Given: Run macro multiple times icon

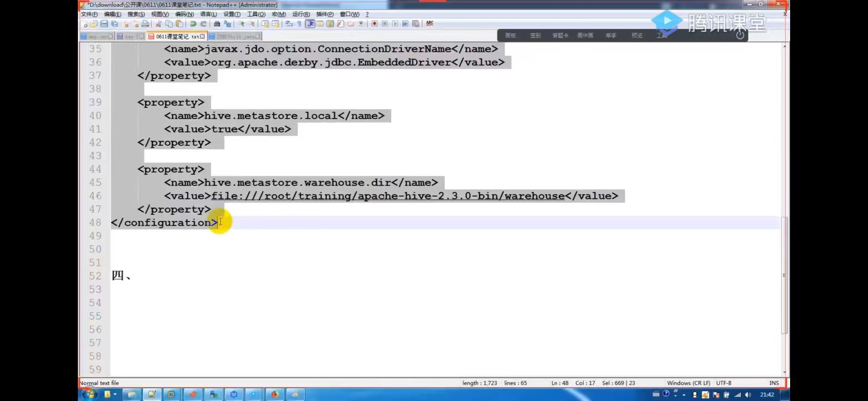Looking at the screenshot, I should [x=405, y=24].
